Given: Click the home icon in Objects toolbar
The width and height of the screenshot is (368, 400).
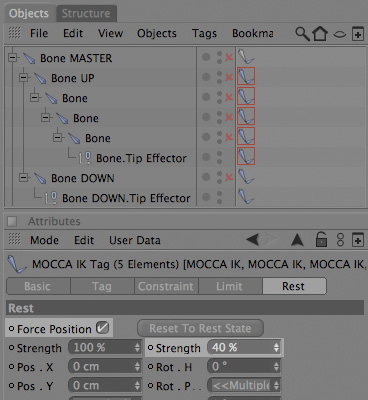Looking at the screenshot, I should [x=320, y=33].
